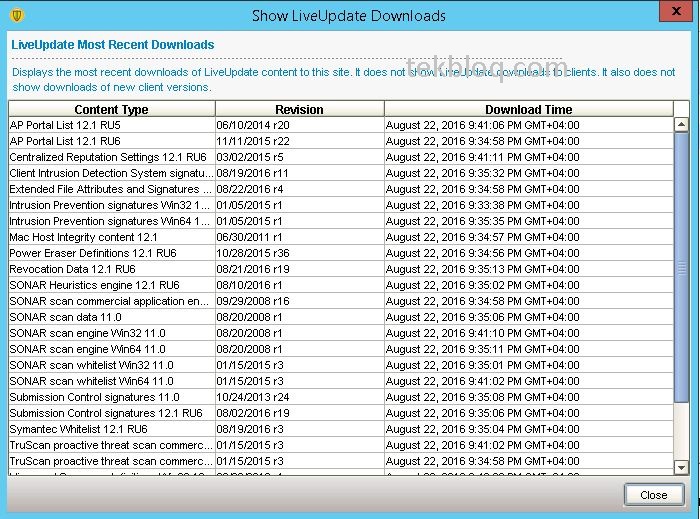Select Power Eraser Definitions 12.1 RU6 row
This screenshot has width=700, height=519.
click(341, 253)
